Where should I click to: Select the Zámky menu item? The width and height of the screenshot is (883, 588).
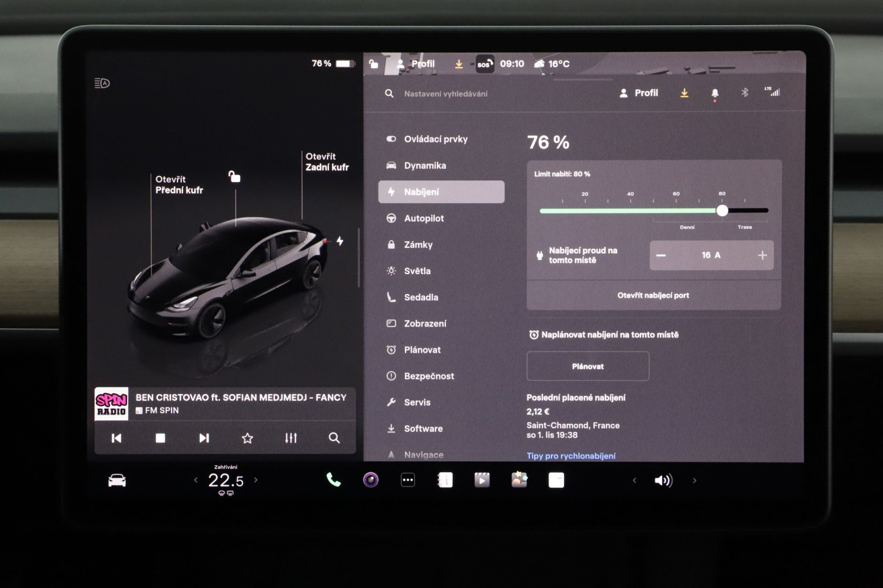click(418, 245)
